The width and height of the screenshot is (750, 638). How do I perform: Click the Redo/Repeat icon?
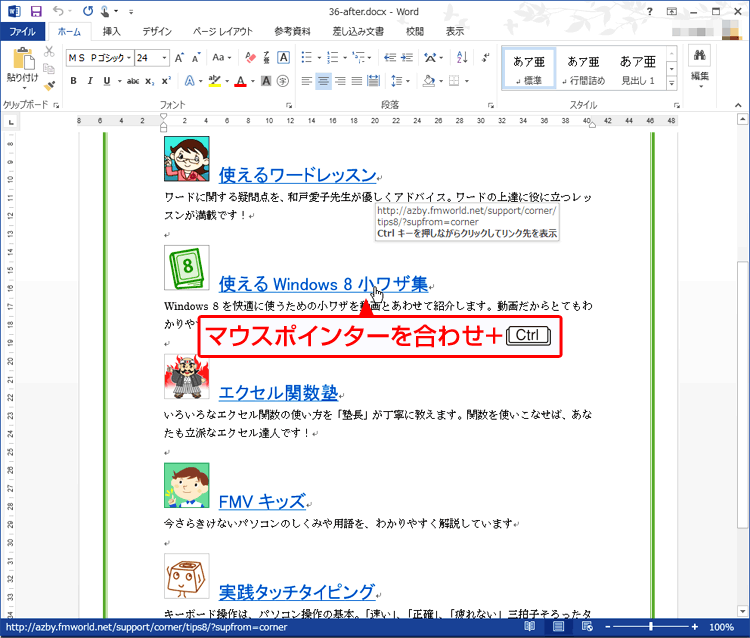[88, 11]
